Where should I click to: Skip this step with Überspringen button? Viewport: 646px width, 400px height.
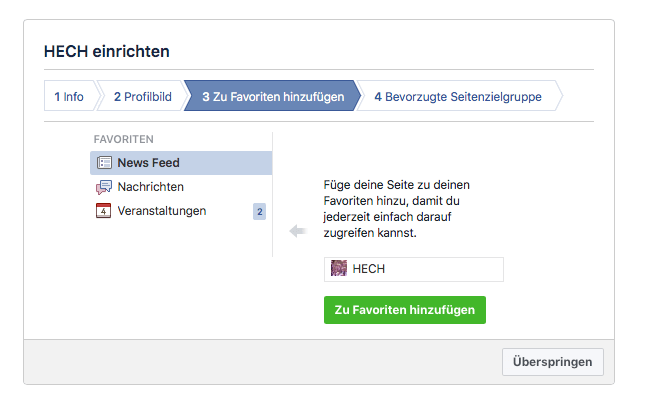click(552, 362)
